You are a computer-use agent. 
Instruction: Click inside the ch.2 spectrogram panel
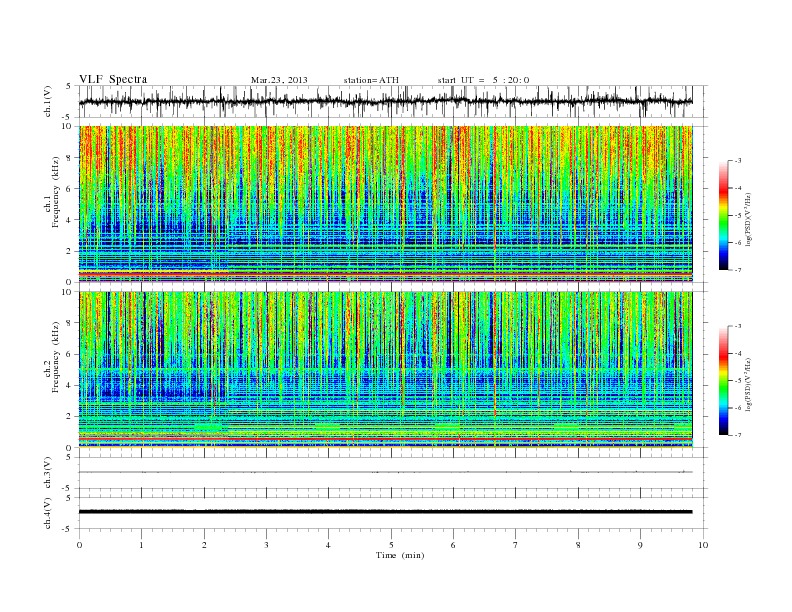click(x=385, y=370)
